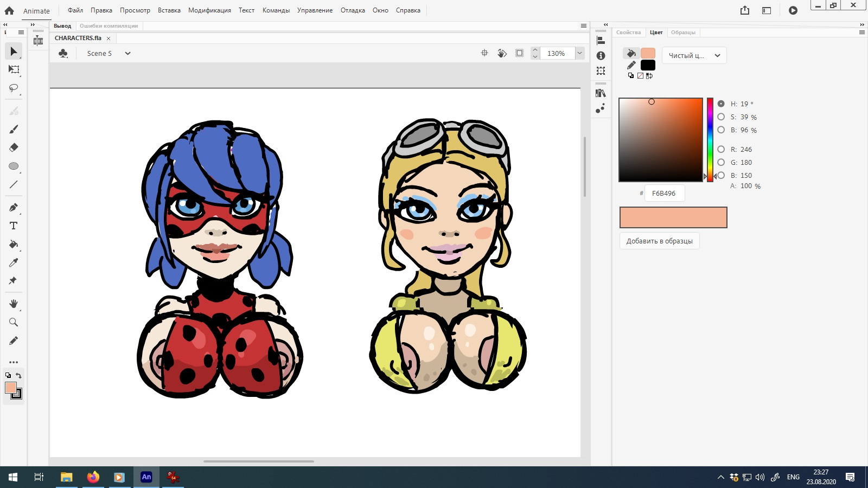
Task: Select the Oval shape tool
Action: click(14, 166)
